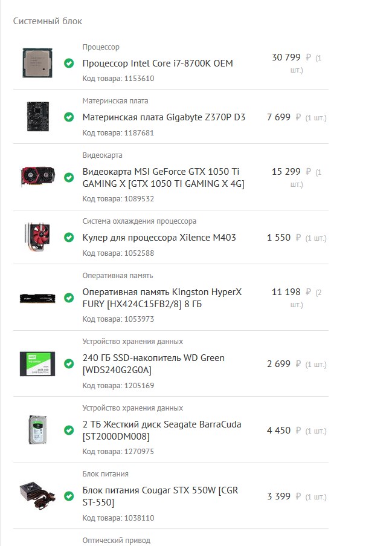392x546 pixels.
Task: Open the Кулер для процессора Xilence M403 link
Action: (x=159, y=238)
